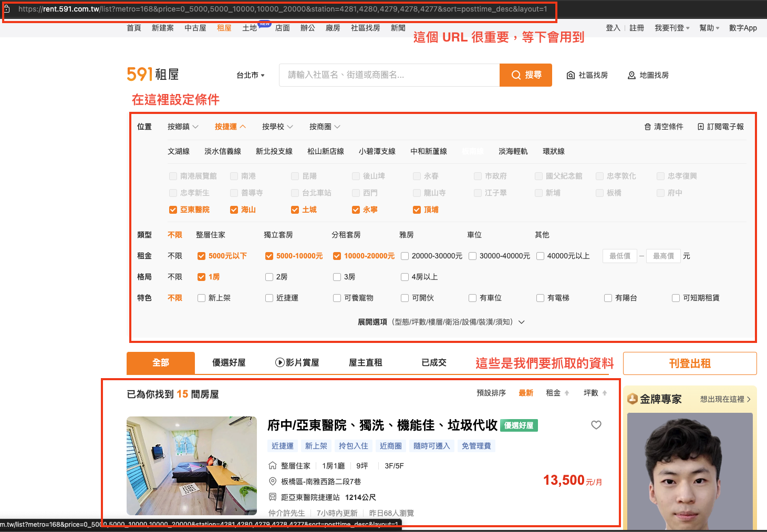Check 20000-30000元 rent filter

click(x=405, y=256)
